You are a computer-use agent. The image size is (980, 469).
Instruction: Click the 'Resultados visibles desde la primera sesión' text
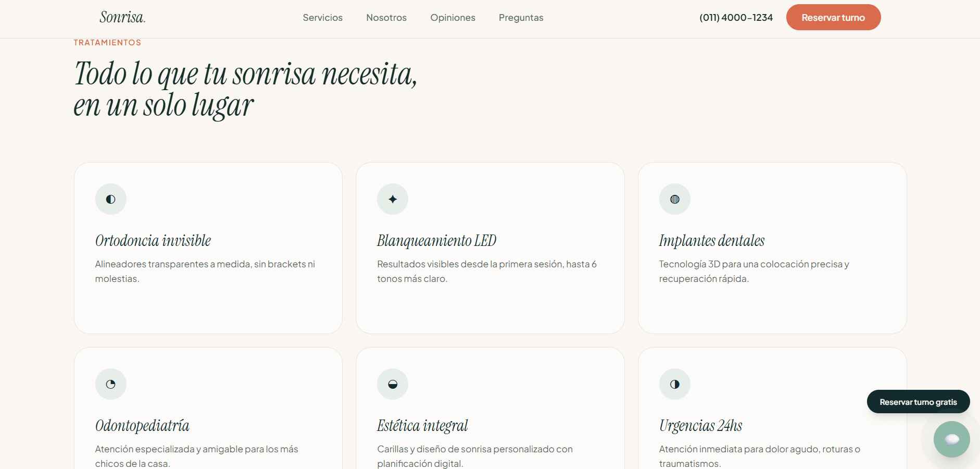pos(487,271)
